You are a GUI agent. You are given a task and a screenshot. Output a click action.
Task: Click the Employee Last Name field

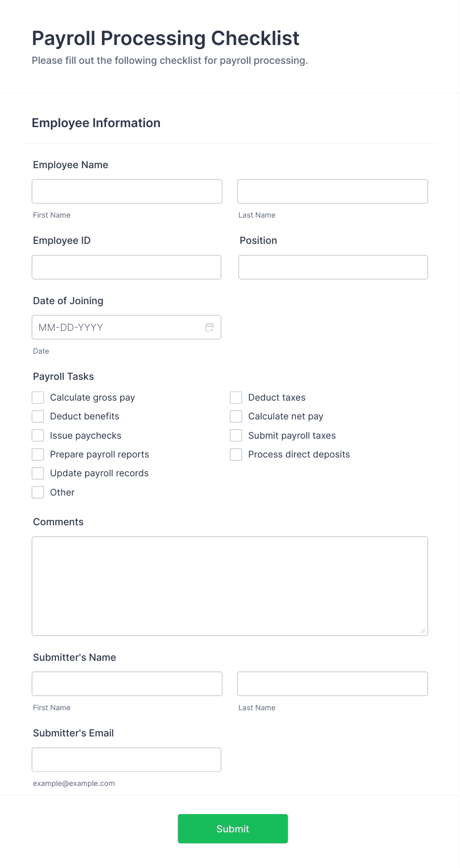tap(332, 191)
